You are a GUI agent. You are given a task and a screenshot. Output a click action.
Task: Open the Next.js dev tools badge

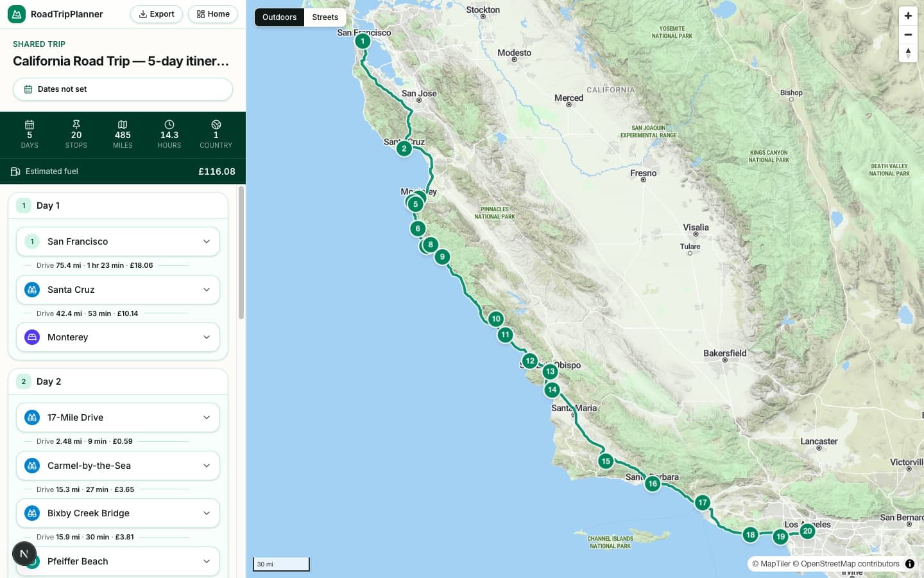tap(24, 554)
